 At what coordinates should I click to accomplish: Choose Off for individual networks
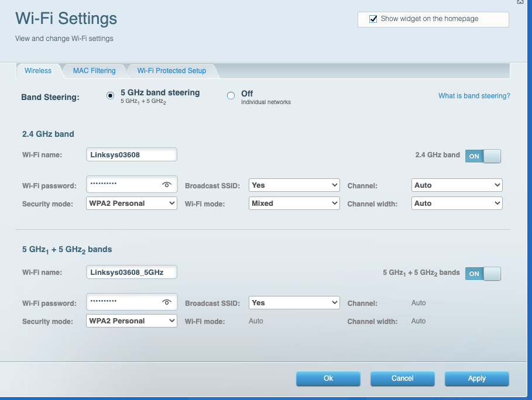click(231, 95)
